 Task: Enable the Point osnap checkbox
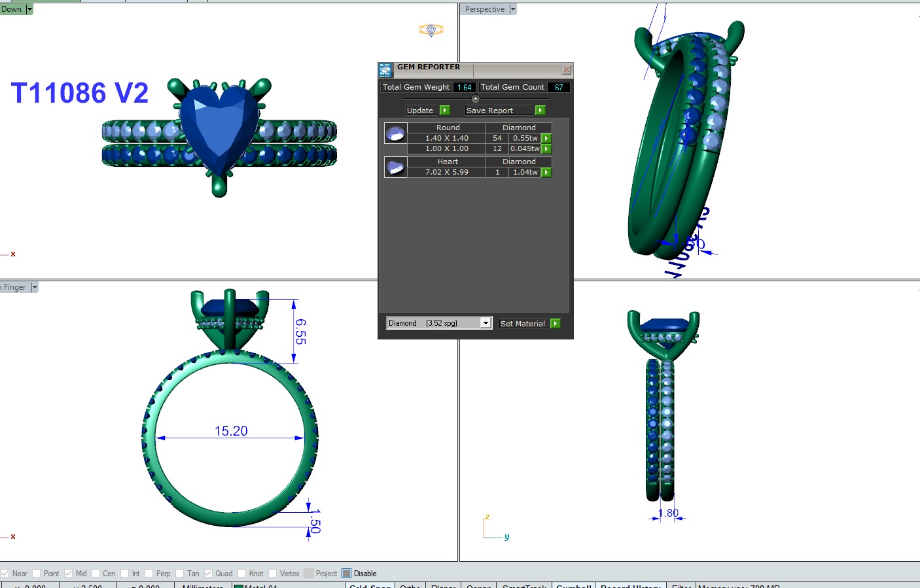(37, 574)
